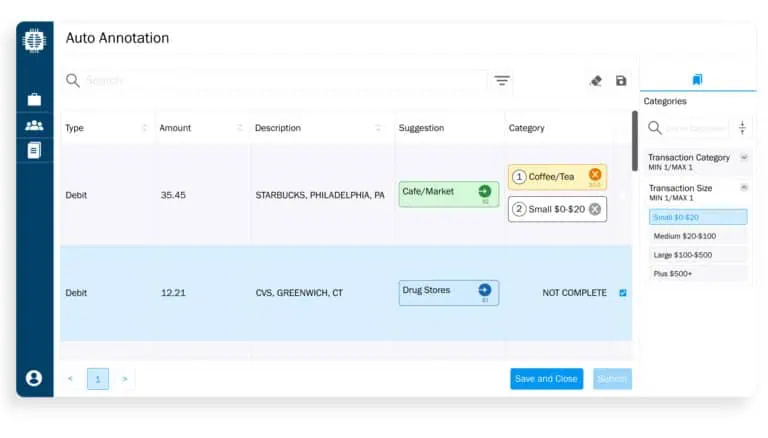Click the Small $0-$20 category chip

557,209
